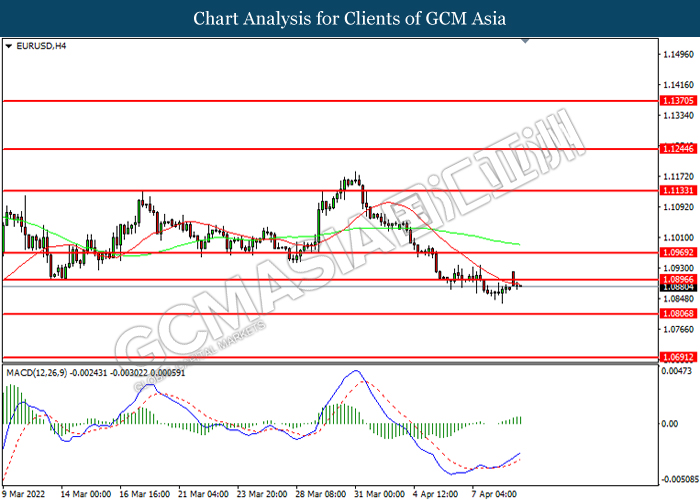
Task: Click the 4 Apr 12:00 time label
Action: click(435, 494)
